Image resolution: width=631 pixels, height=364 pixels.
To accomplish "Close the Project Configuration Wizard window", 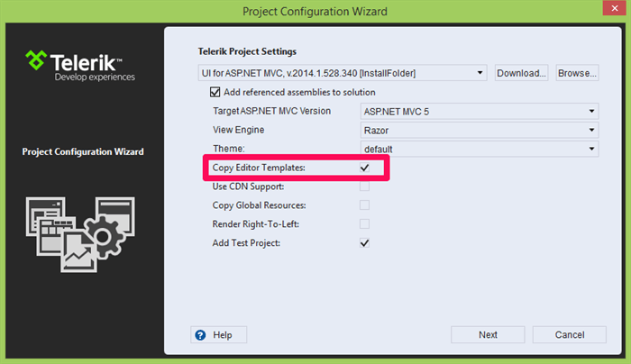I will [x=615, y=8].
